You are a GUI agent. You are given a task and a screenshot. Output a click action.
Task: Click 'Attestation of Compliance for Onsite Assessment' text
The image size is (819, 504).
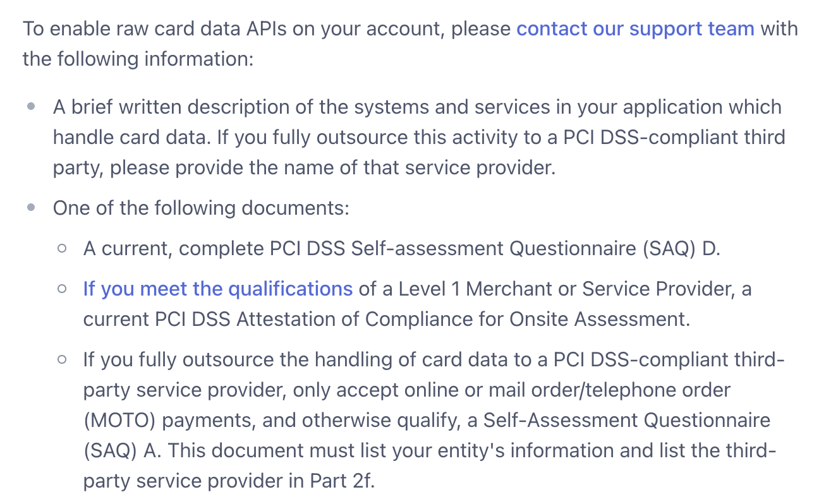463,320
